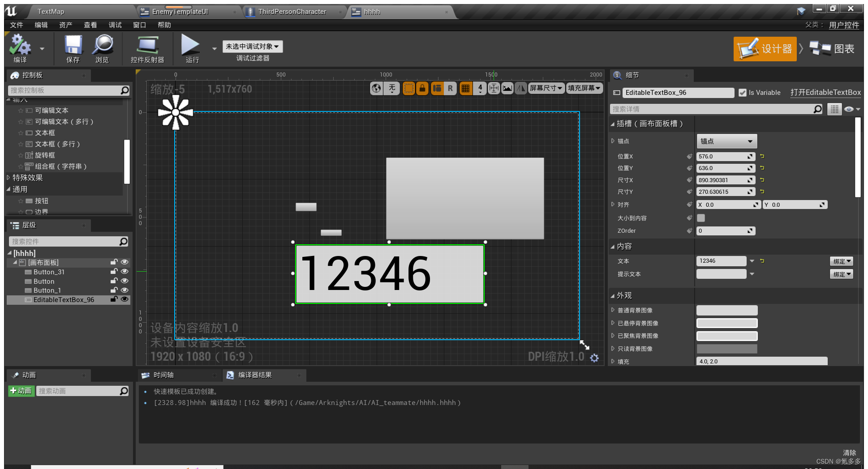This screenshot has height=469, width=868.
Task: Expand the 特殊效果 palette category
Action: [x=8, y=178]
